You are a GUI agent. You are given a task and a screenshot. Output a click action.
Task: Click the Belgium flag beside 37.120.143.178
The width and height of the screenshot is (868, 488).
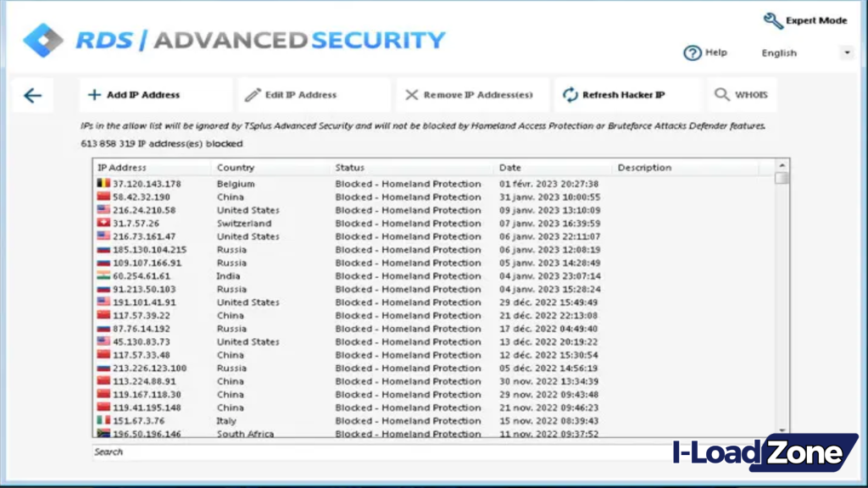point(103,184)
